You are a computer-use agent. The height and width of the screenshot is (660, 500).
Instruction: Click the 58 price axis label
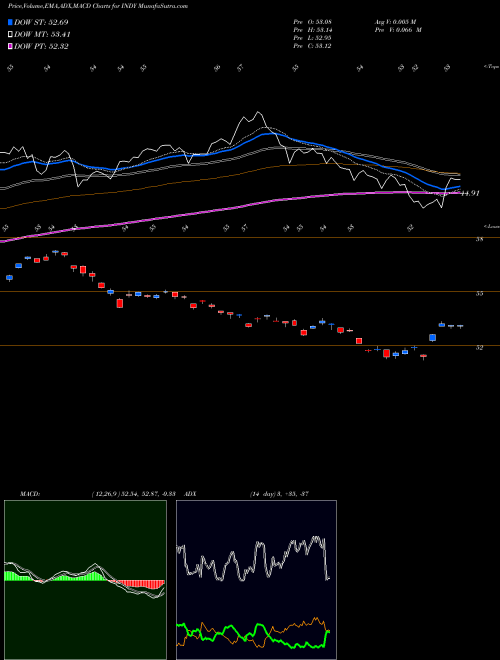click(480, 240)
